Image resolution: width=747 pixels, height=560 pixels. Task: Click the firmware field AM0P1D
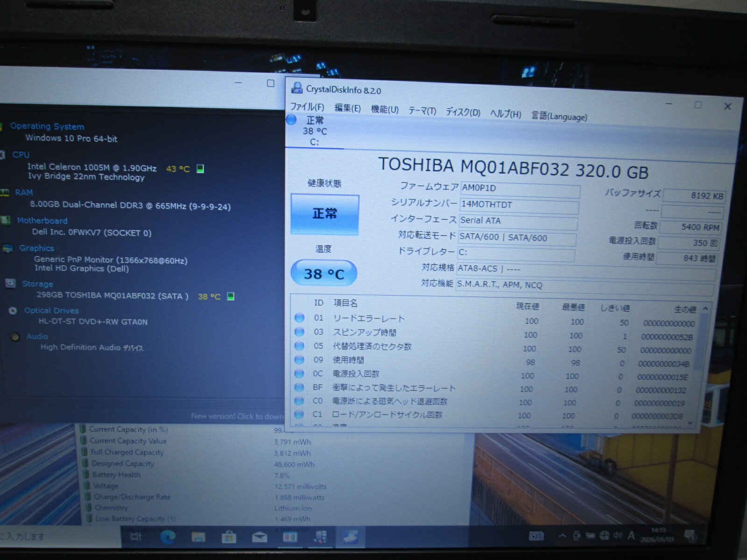520,189
